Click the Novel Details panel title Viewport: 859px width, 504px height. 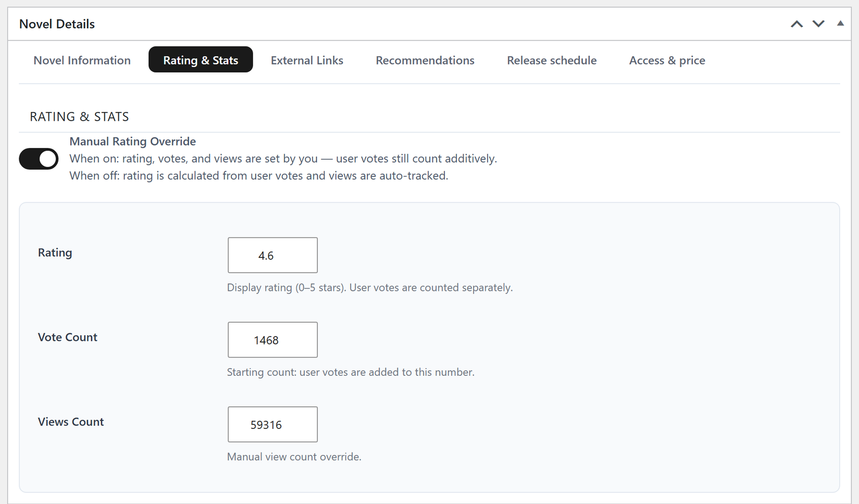(x=57, y=24)
